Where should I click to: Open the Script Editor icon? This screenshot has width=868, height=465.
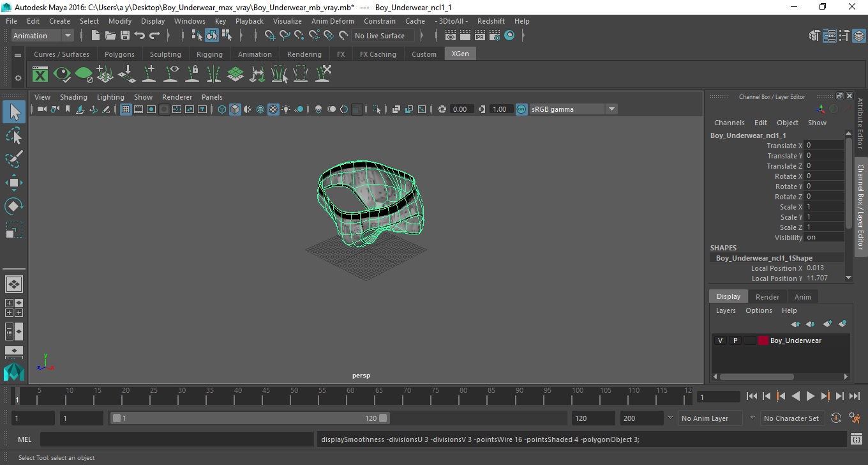coord(857,438)
